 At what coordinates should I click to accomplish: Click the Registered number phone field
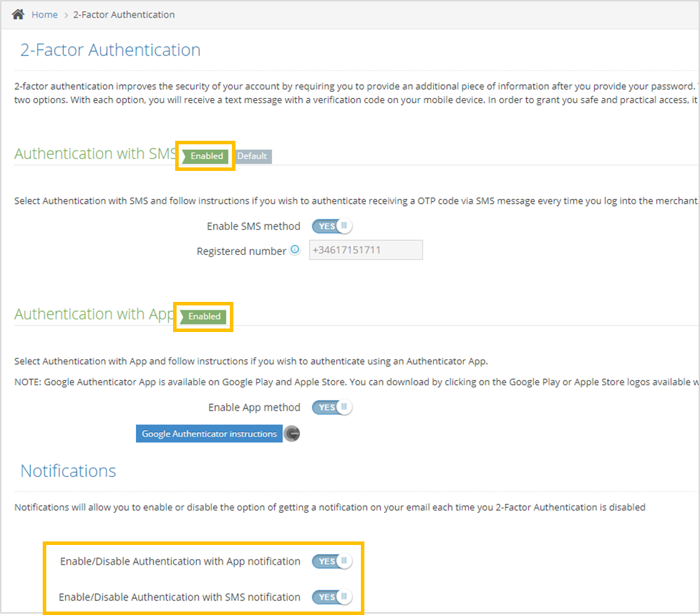(365, 250)
